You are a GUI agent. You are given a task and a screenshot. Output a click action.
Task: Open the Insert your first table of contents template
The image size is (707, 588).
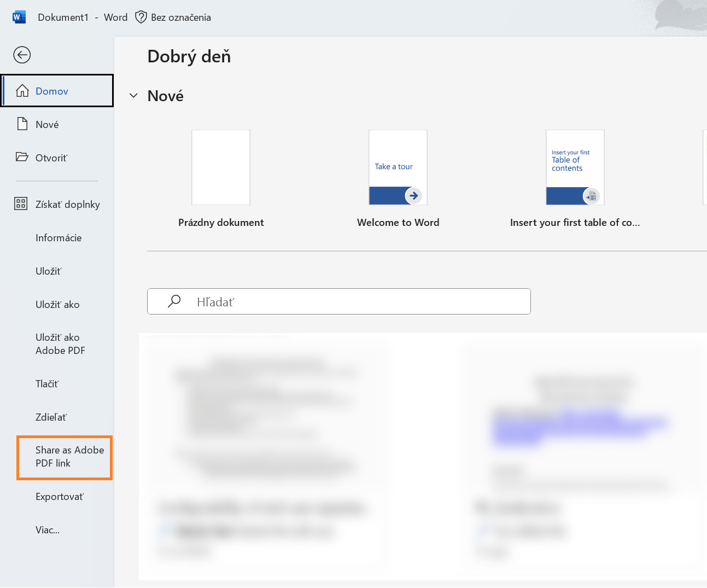[x=575, y=167]
